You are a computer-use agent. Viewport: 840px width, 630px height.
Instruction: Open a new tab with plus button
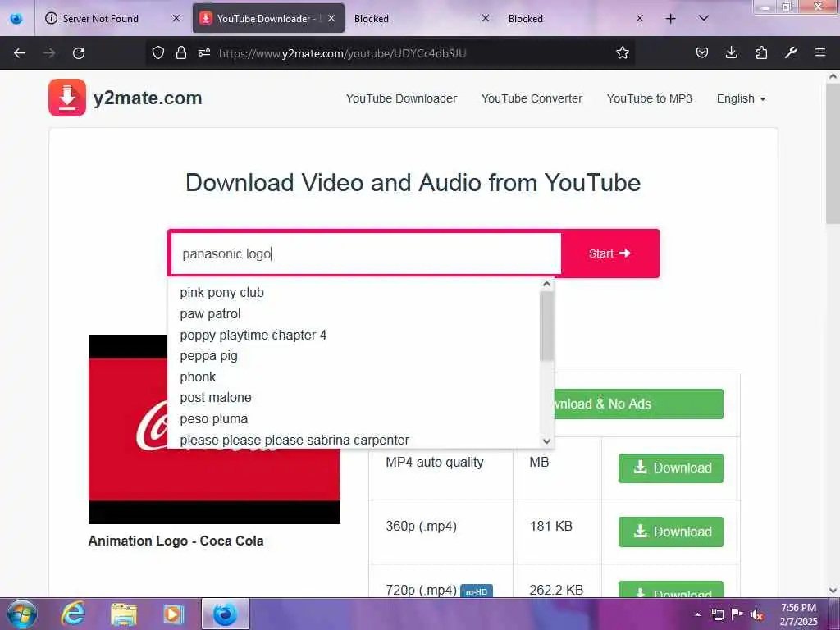coord(670,19)
